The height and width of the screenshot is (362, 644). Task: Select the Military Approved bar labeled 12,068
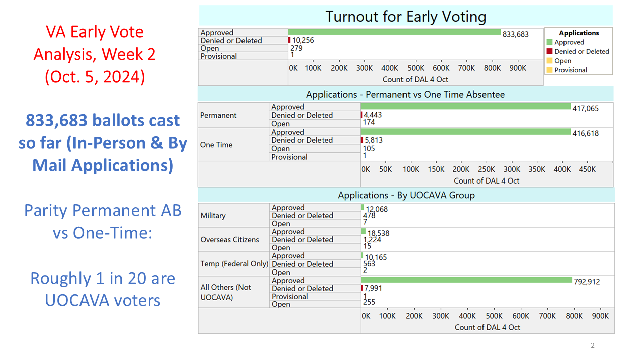point(363,207)
